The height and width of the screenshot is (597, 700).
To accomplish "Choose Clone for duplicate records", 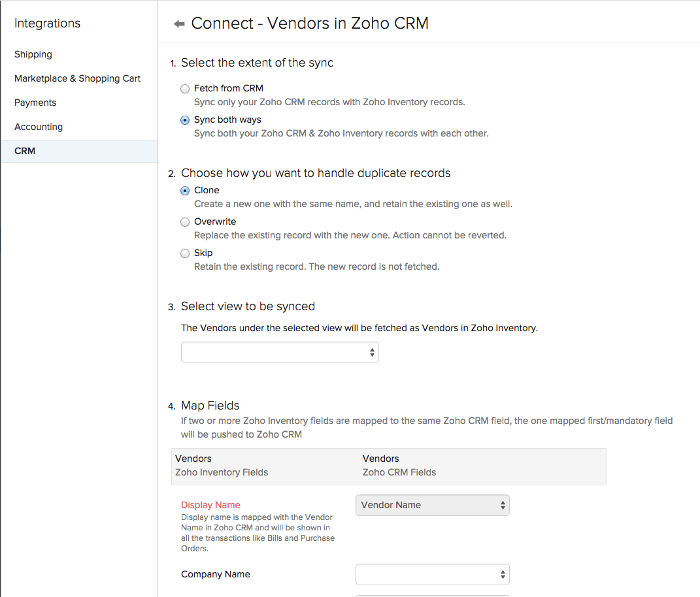I will 184,191.
